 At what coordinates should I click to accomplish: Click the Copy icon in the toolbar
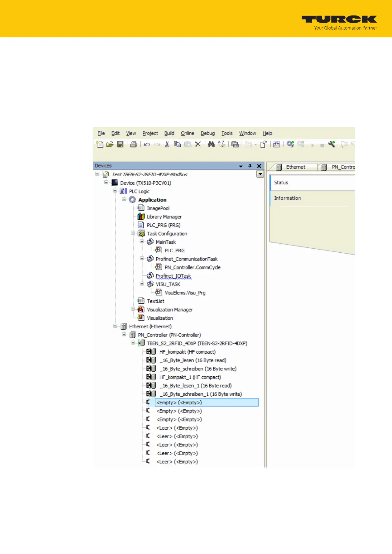pos(177,144)
